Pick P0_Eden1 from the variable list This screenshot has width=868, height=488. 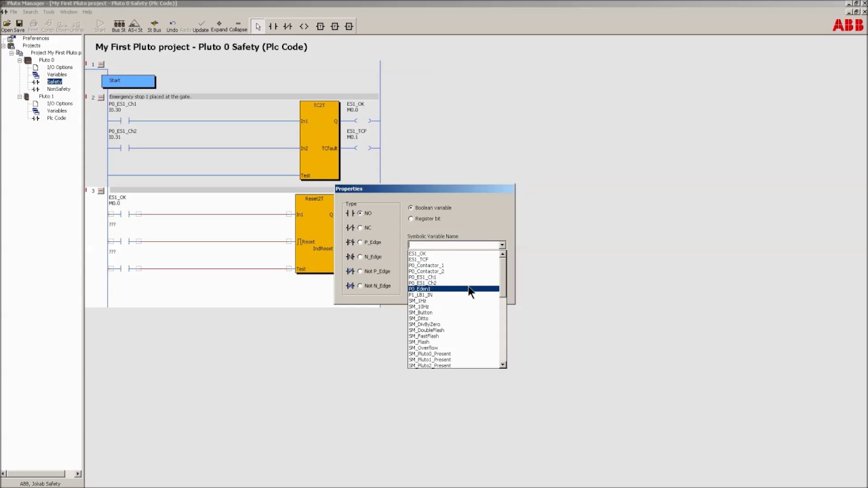point(453,289)
